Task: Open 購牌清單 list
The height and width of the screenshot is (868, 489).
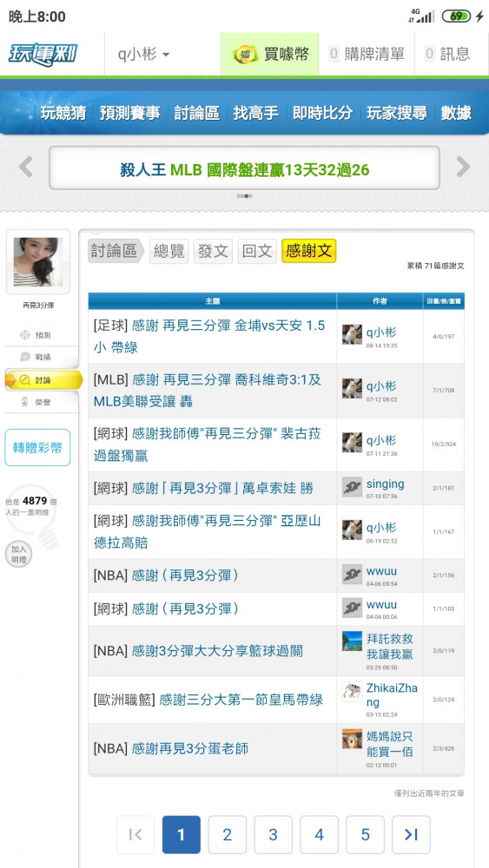Action: (x=367, y=54)
